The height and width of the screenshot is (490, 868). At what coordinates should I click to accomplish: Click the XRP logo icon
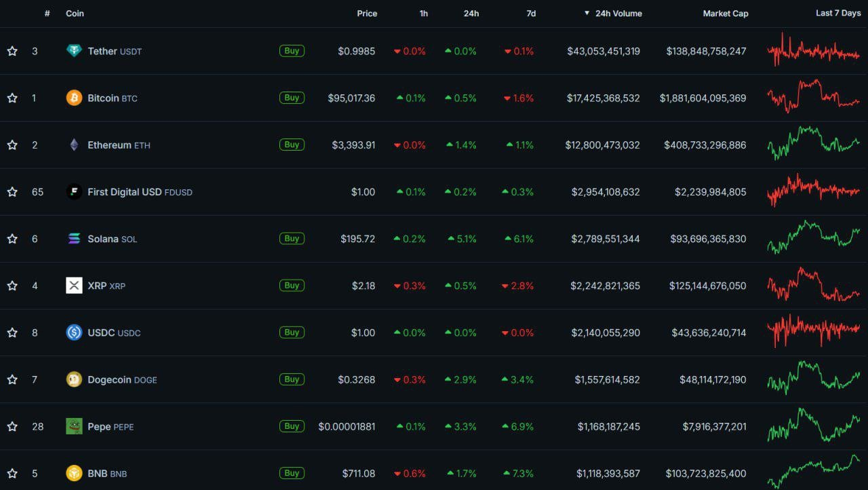tap(74, 286)
